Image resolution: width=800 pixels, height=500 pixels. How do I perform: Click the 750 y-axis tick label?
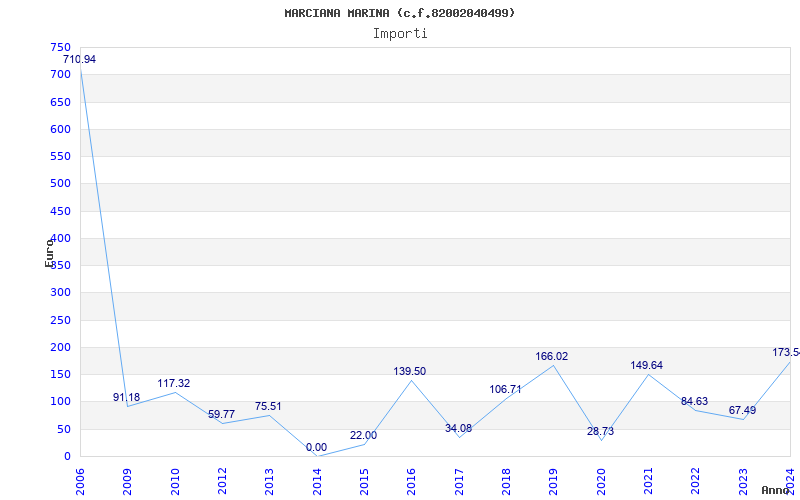tap(61, 47)
